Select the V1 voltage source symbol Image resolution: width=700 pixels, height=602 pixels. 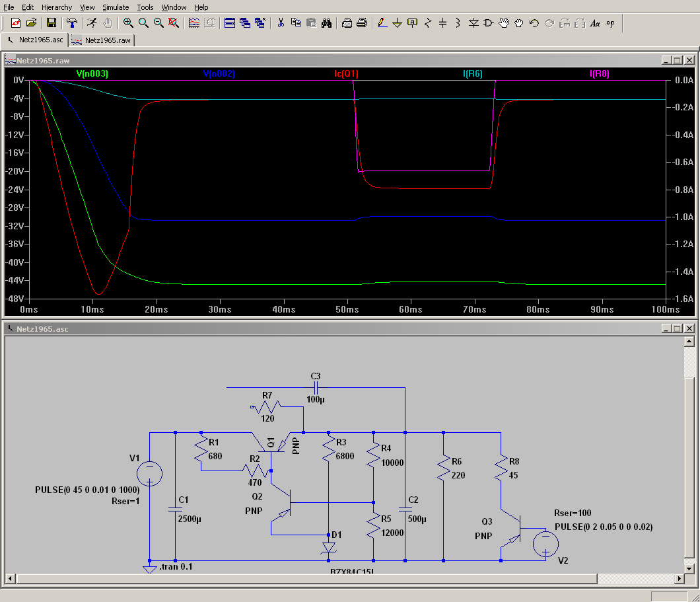pyautogui.click(x=149, y=474)
